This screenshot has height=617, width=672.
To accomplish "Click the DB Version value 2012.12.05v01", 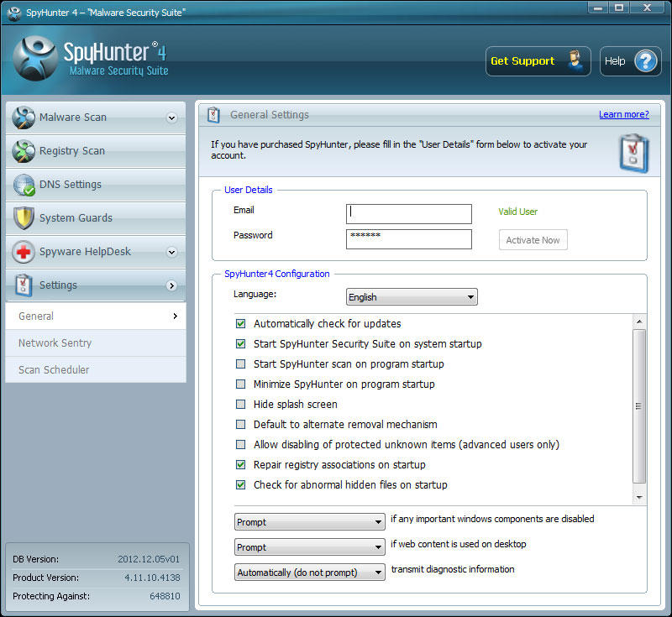I will [x=149, y=559].
